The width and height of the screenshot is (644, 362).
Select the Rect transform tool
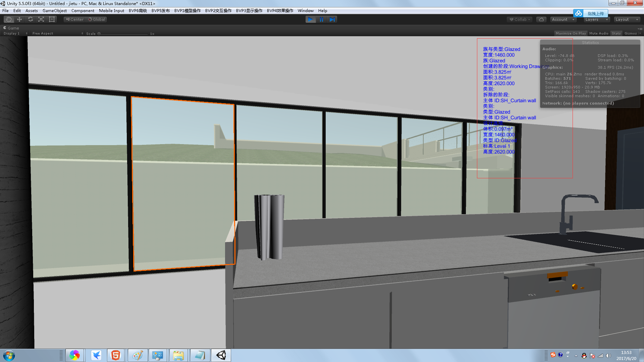click(52, 19)
